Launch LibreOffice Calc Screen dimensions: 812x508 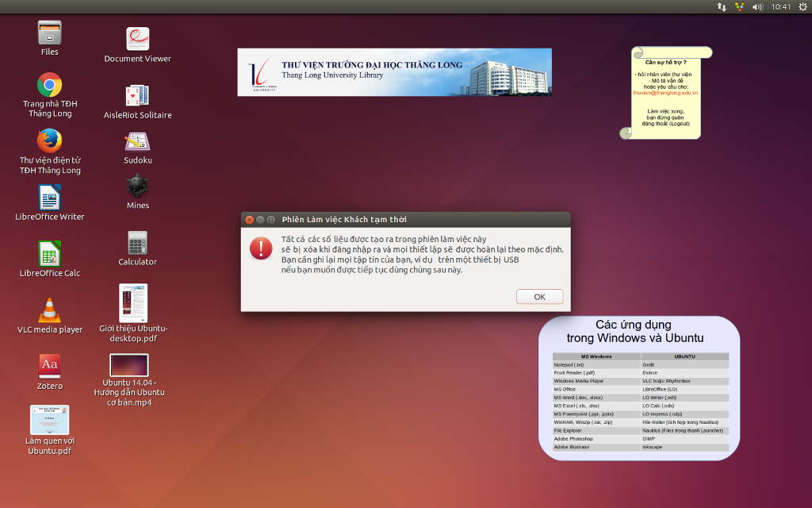click(50, 254)
